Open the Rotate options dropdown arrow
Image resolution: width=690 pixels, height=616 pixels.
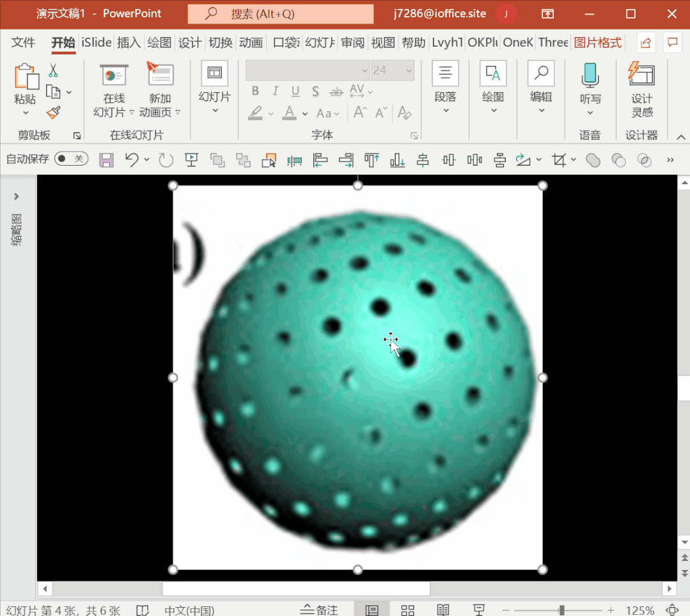(538, 159)
